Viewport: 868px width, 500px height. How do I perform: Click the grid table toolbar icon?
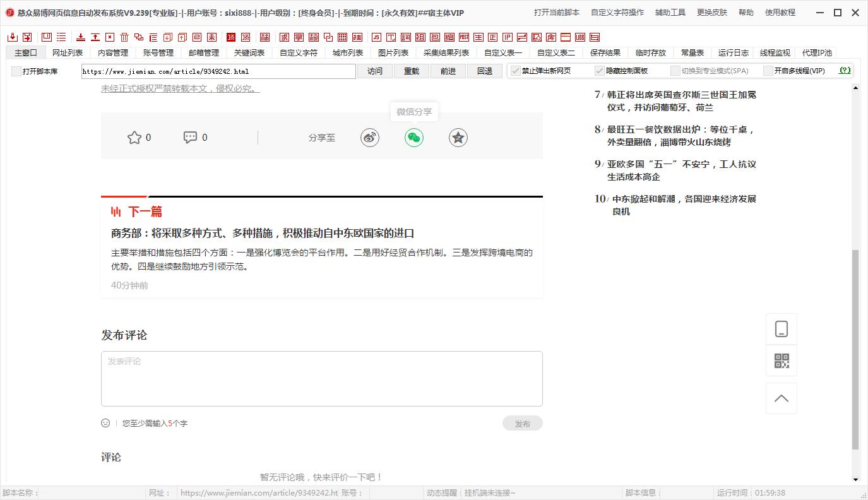(342, 37)
